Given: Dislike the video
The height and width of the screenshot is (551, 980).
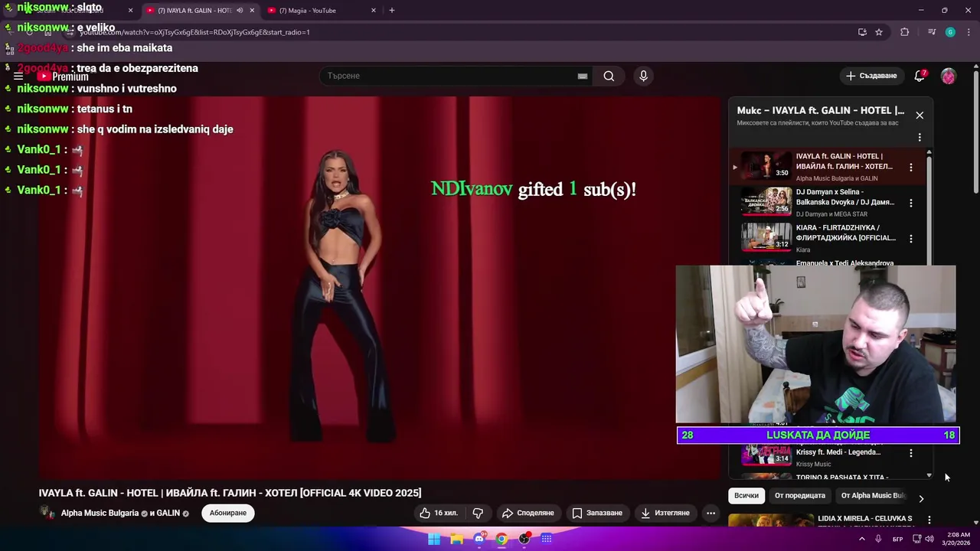Looking at the screenshot, I should (x=478, y=513).
